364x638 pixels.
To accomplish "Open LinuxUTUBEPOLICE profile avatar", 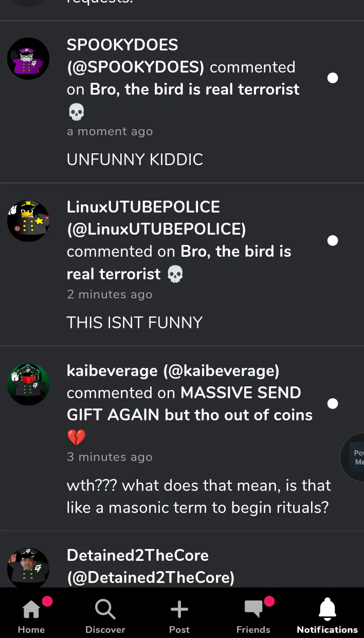I will pos(28,221).
